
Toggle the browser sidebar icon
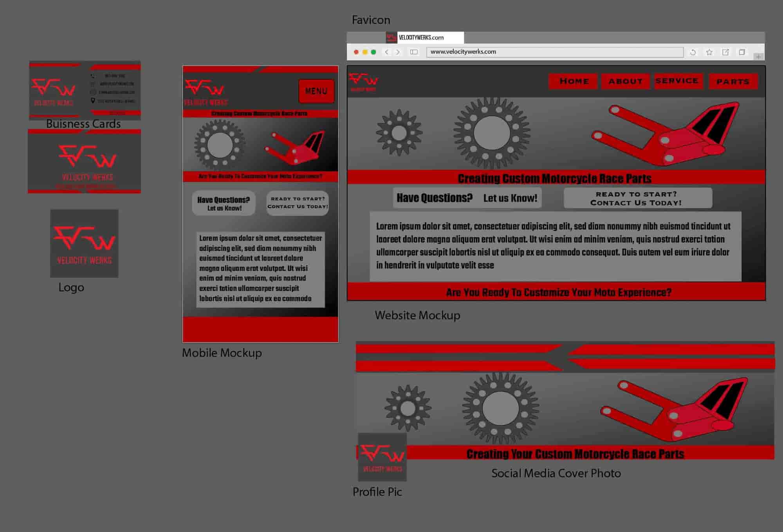pos(414,52)
